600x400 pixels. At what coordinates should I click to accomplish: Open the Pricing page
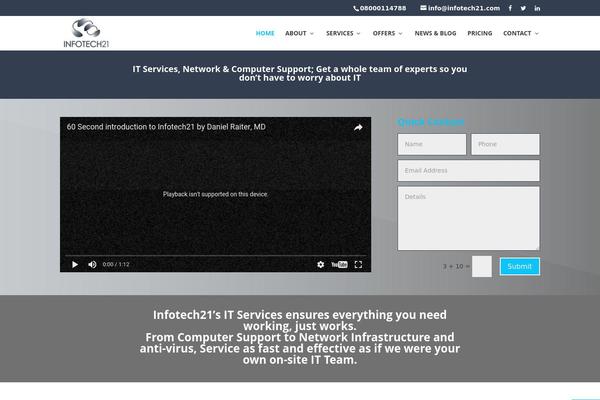pyautogui.click(x=480, y=33)
